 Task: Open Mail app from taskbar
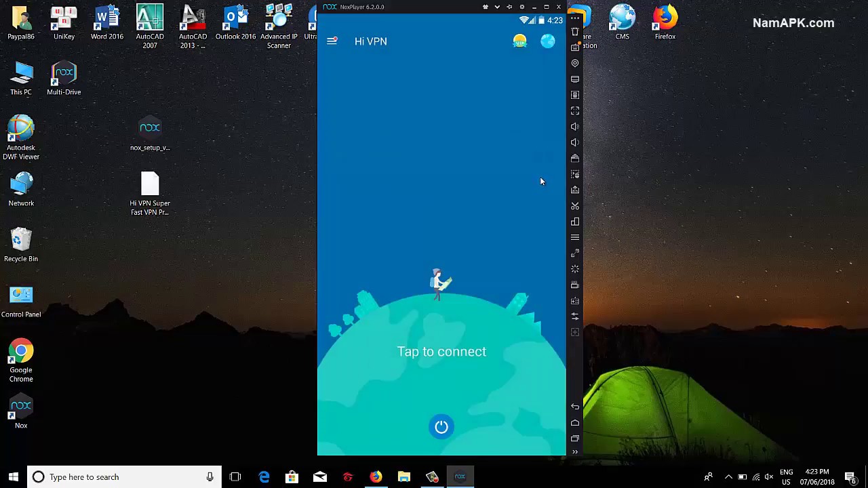[x=320, y=477]
